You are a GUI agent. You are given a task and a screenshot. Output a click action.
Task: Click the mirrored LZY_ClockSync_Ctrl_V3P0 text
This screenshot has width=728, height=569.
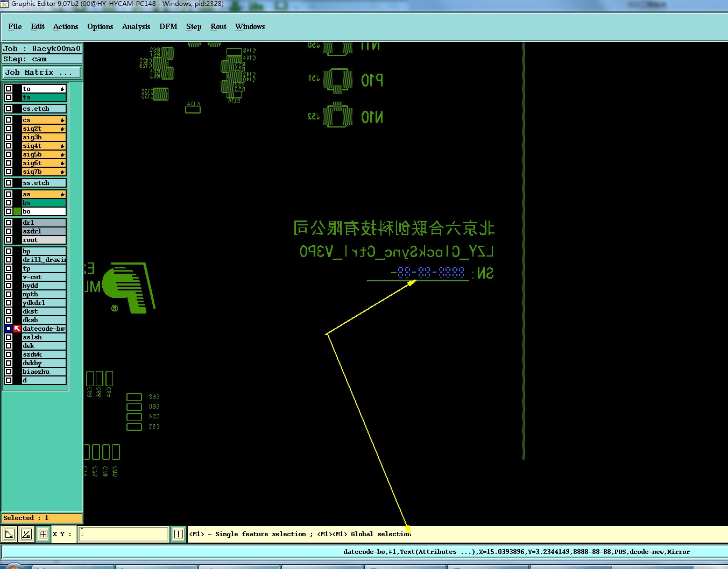(x=396, y=251)
